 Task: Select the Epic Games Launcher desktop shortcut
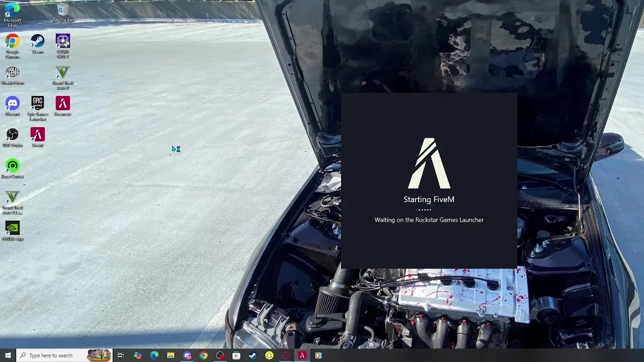click(x=37, y=109)
